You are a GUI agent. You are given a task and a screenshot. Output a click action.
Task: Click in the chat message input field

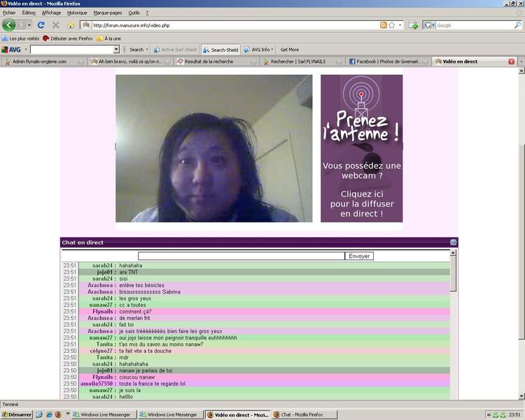coord(241,256)
